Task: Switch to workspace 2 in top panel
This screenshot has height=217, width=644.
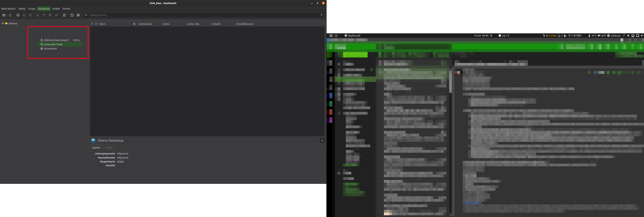Action: point(336,36)
